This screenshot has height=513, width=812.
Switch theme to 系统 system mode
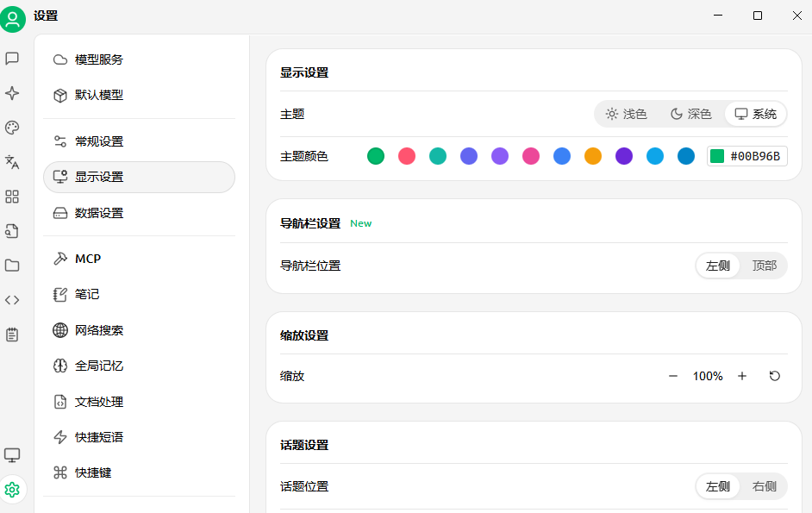(x=756, y=114)
